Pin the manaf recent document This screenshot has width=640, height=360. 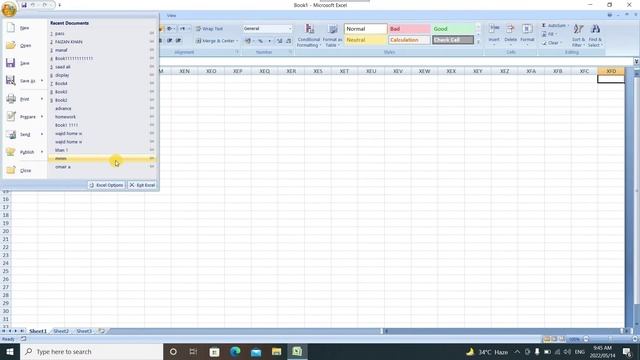click(x=152, y=50)
